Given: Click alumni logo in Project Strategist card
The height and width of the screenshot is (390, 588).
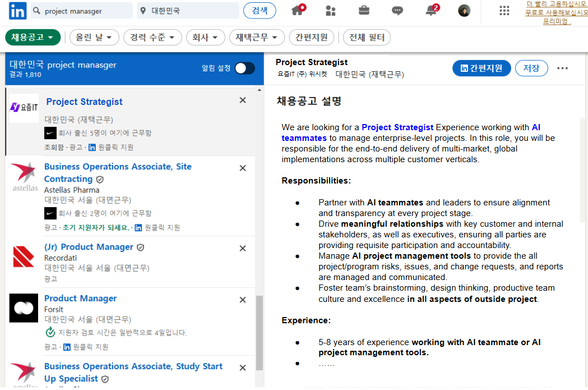Looking at the screenshot, I should click(x=50, y=133).
